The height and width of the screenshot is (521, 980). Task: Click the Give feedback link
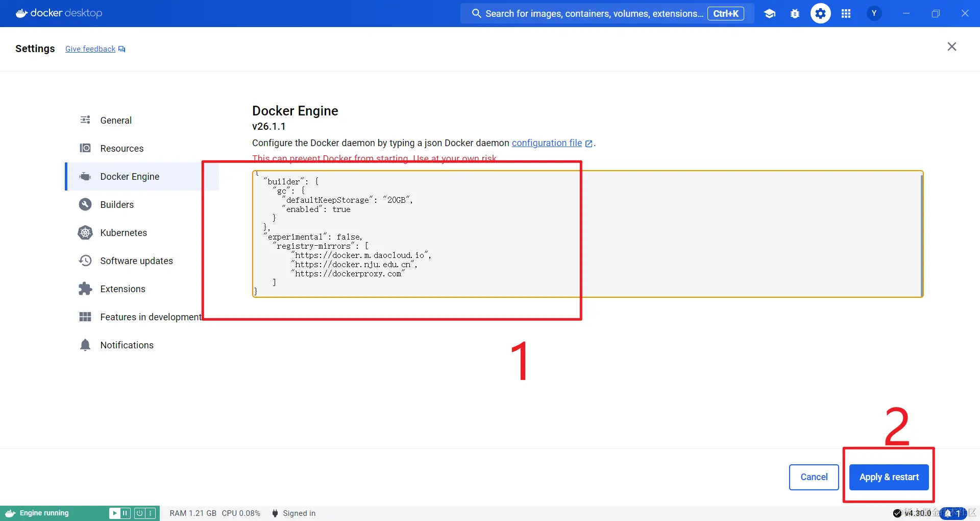[x=90, y=49]
